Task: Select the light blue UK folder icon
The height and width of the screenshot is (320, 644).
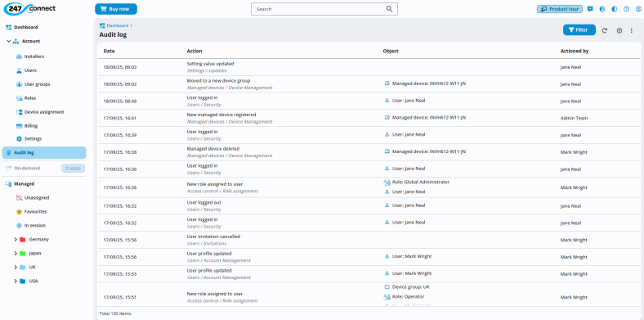Action: pos(23,268)
